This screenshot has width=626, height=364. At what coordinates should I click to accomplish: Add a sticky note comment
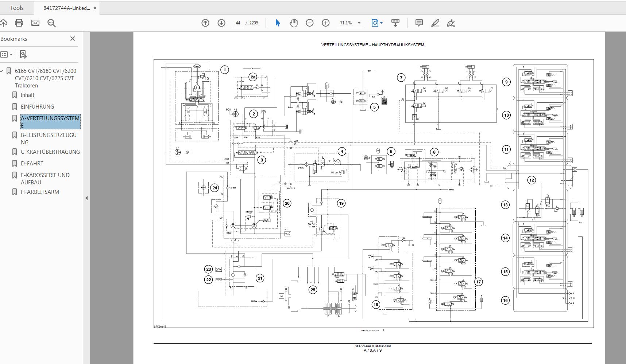click(x=419, y=23)
